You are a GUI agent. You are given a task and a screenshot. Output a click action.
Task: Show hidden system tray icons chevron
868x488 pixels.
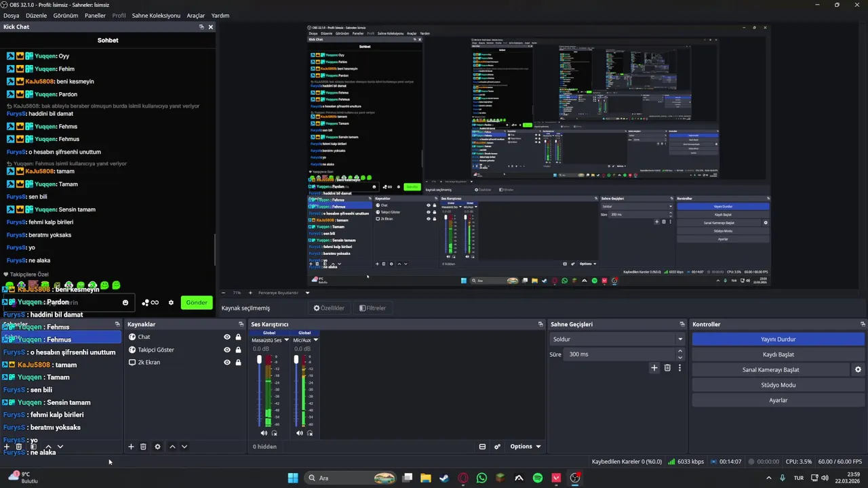768,478
